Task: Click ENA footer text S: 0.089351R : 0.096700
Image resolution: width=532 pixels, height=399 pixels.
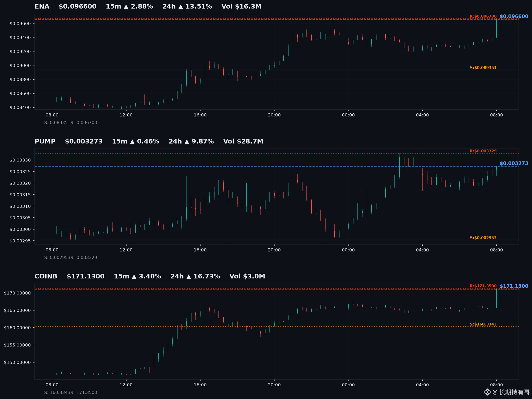Action: pyautogui.click(x=71, y=123)
